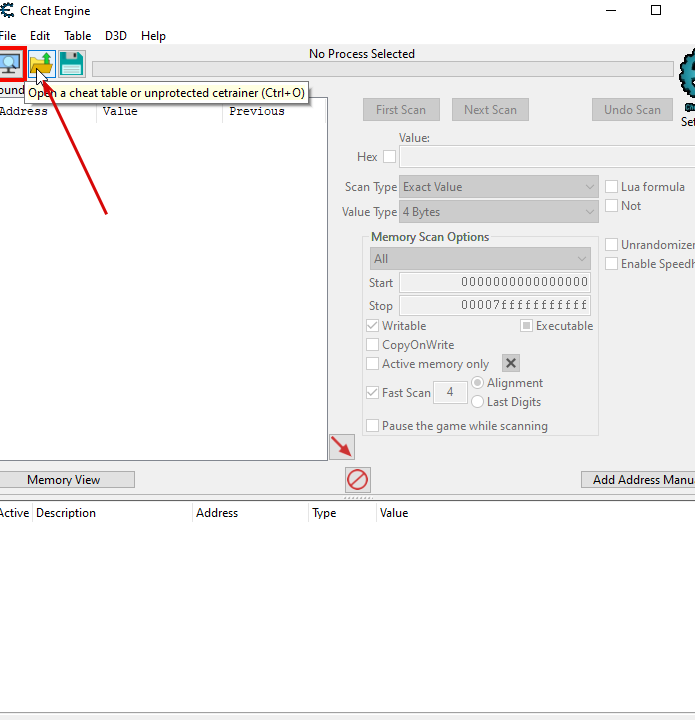Copy selected addresses using red arrow button
The height and width of the screenshot is (720, 695).
tap(342, 447)
